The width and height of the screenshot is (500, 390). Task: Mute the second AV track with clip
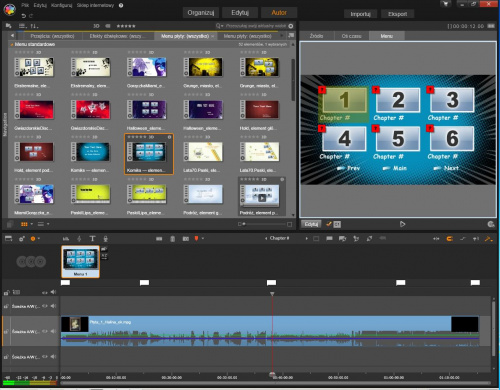53,331
